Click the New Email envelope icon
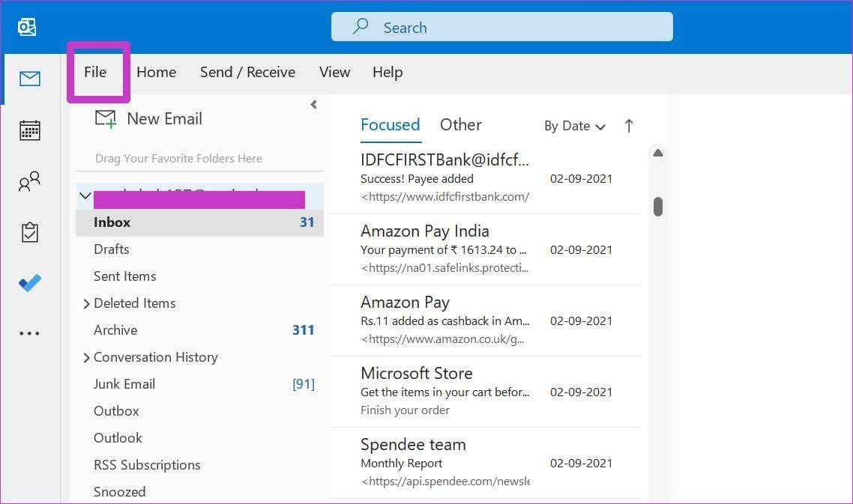This screenshot has width=853, height=504. tap(106, 118)
